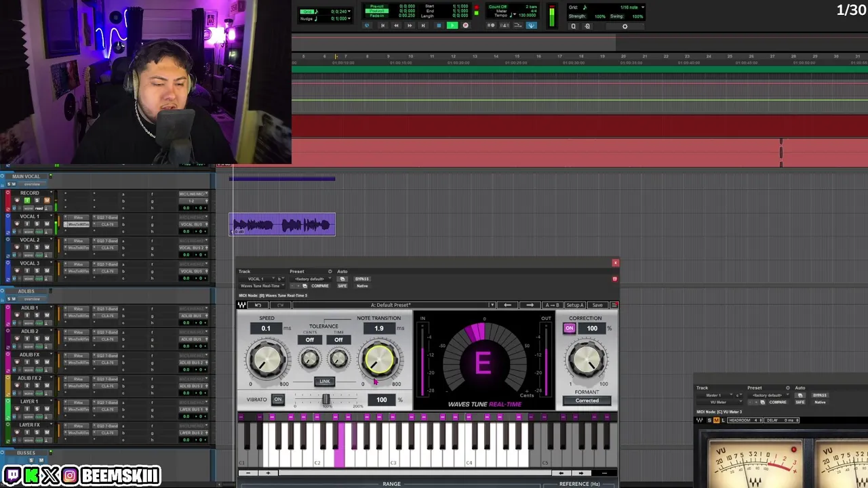Open the Formant Corrected selector

[x=587, y=401]
